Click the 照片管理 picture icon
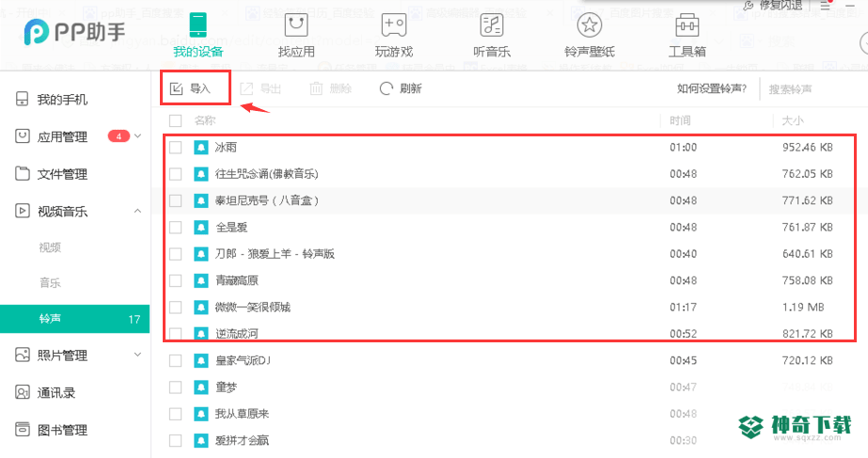The height and width of the screenshot is (458, 868). click(23, 355)
